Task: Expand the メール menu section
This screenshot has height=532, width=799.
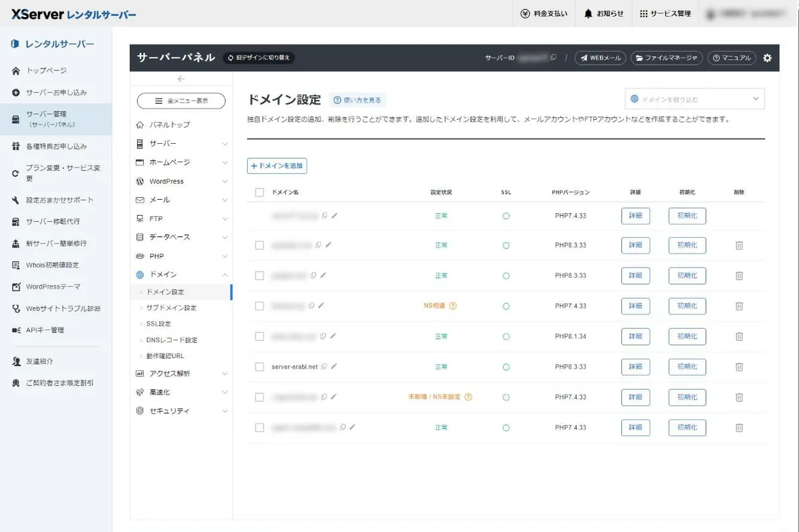Action: tap(181, 200)
